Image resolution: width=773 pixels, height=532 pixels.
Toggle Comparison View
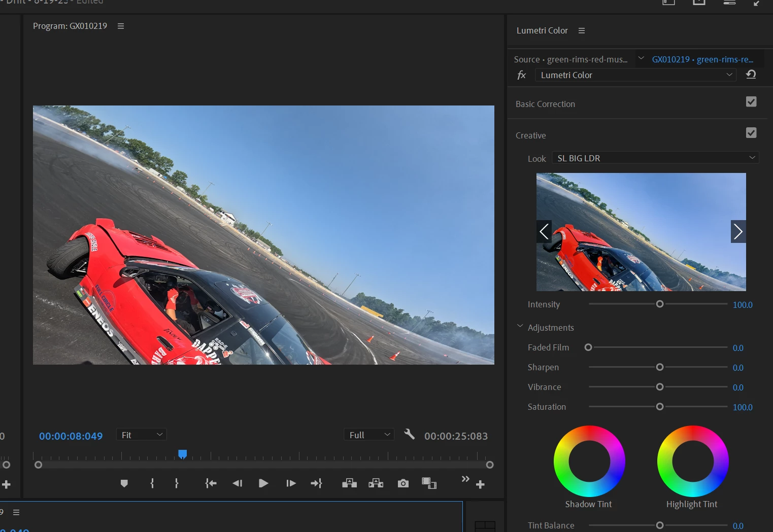(x=429, y=483)
